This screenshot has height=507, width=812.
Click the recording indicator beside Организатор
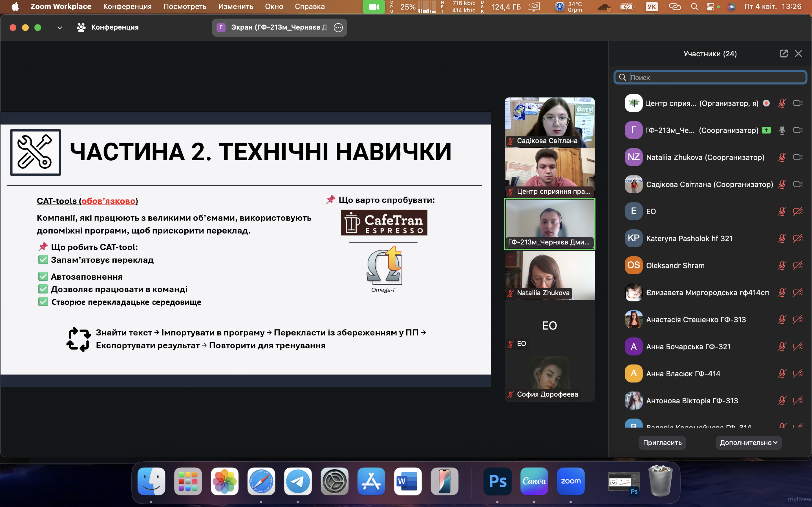(x=766, y=103)
